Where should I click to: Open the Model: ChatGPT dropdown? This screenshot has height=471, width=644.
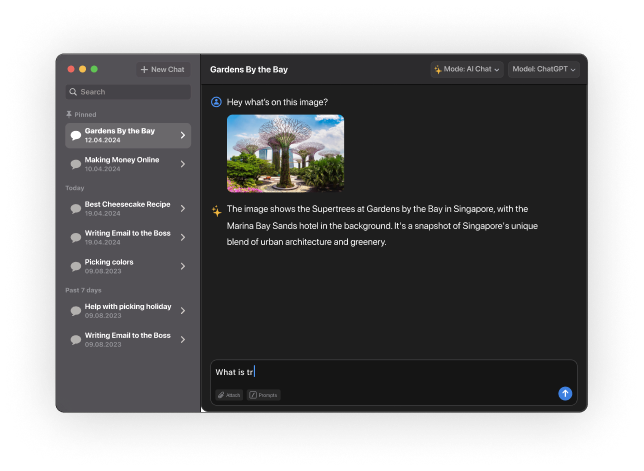[x=544, y=70]
